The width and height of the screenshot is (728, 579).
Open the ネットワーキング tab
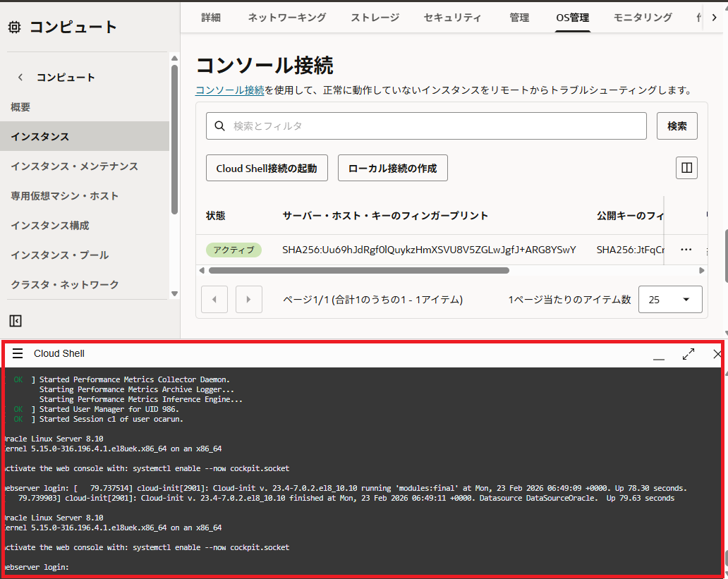pyautogui.click(x=286, y=18)
